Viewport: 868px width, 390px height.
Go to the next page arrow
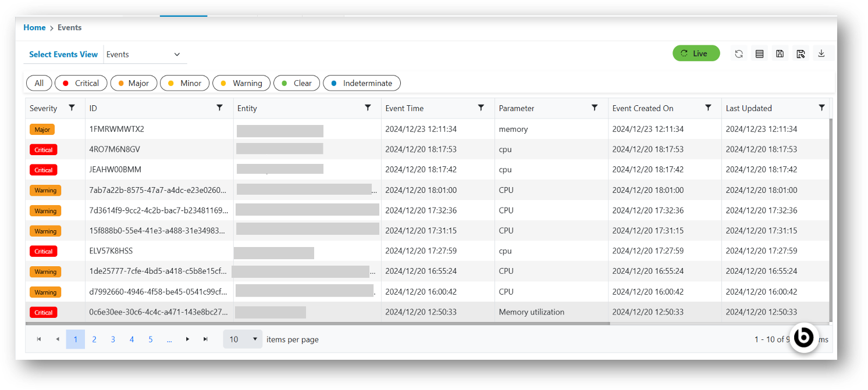187,339
